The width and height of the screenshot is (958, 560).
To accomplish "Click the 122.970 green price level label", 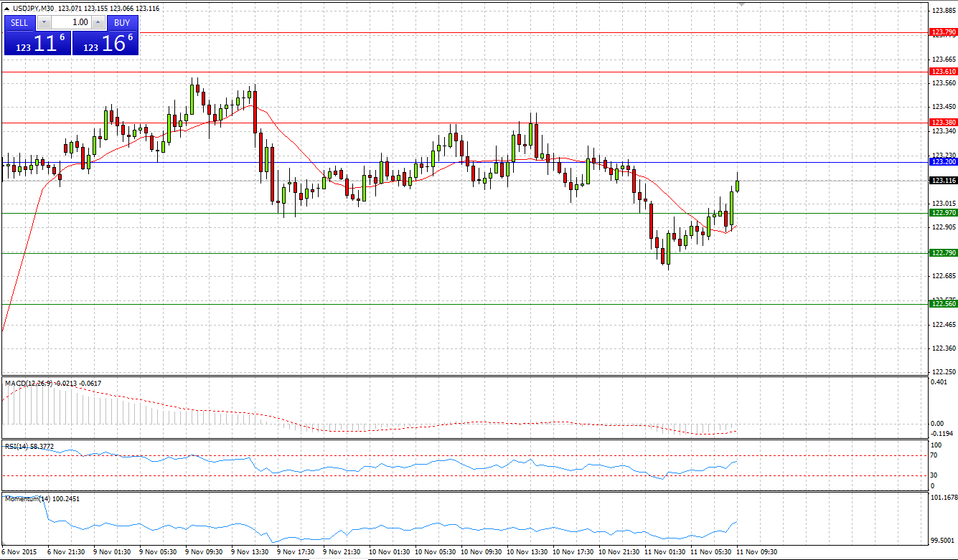I will [943, 213].
